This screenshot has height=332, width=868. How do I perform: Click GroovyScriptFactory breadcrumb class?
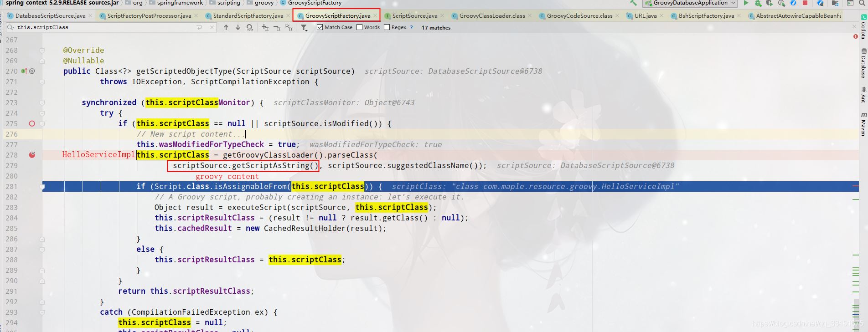[311, 3]
